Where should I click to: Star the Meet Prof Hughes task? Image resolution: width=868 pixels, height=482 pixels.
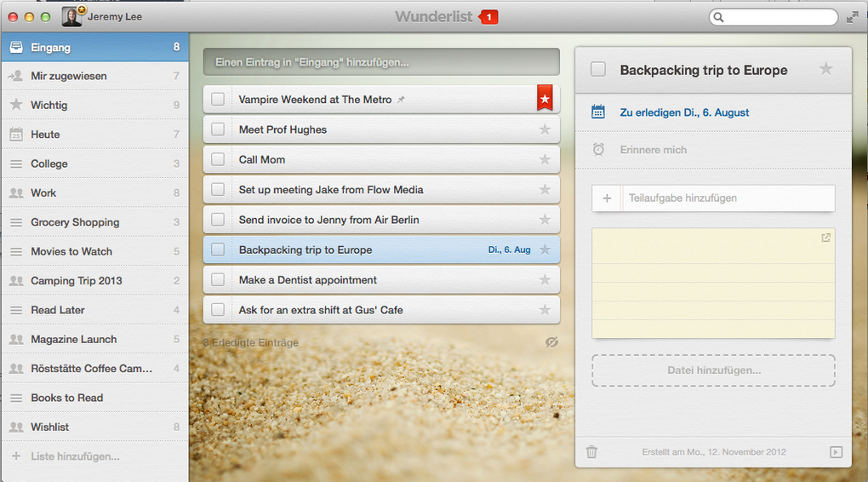coord(545,129)
